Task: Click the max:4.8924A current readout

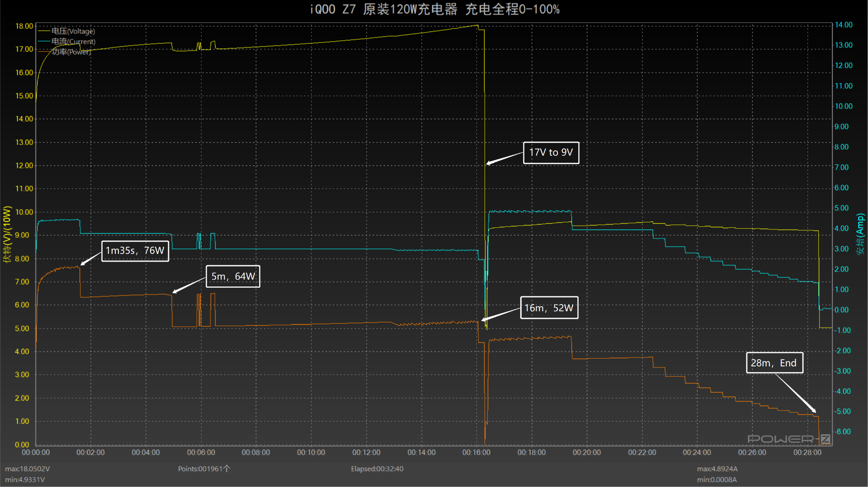Action: coord(717,469)
